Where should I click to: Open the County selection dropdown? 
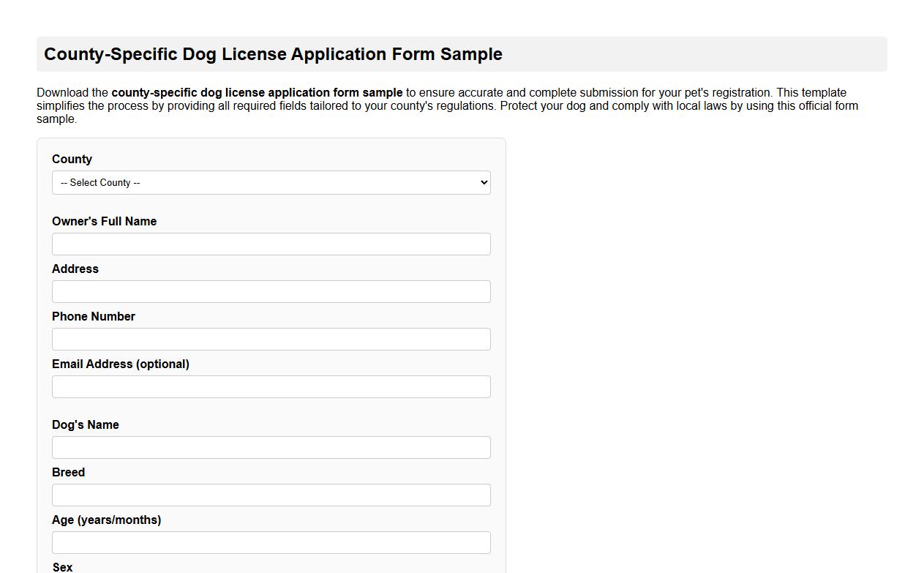[271, 182]
